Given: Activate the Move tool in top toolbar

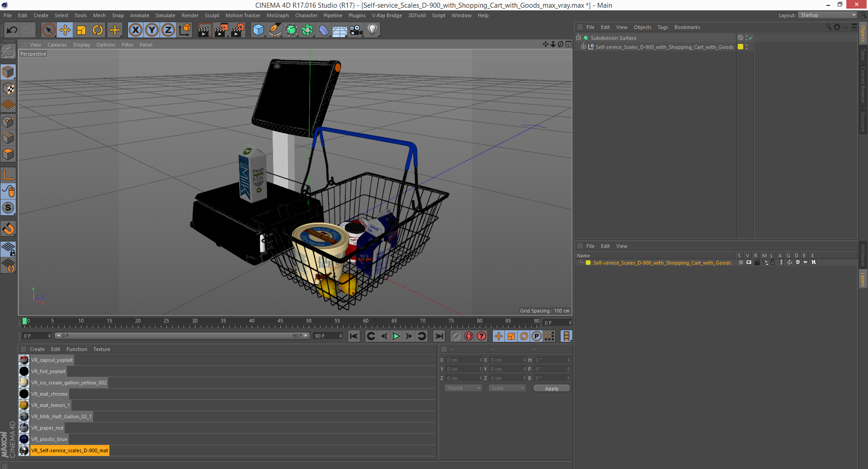Looking at the screenshot, I should coord(65,30).
